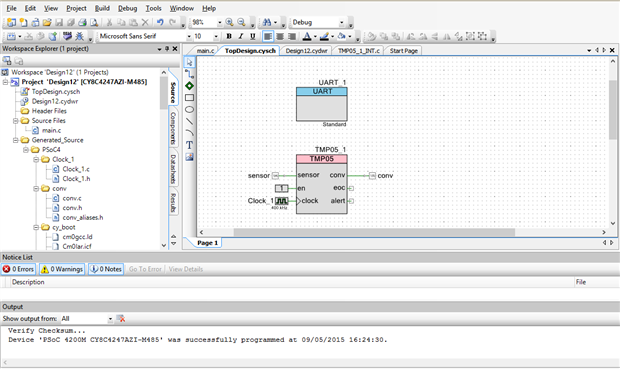
Task: Select the wire drawing tool
Action: [x=189, y=74]
